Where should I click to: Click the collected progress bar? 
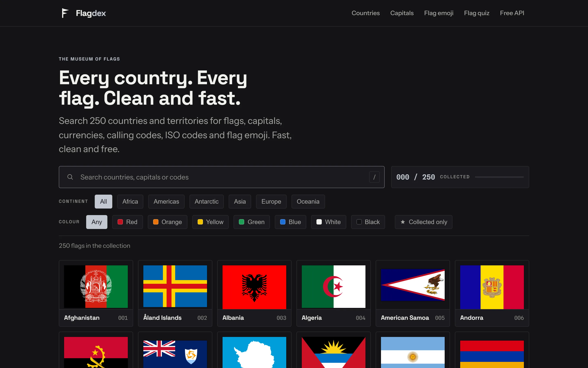(x=499, y=177)
